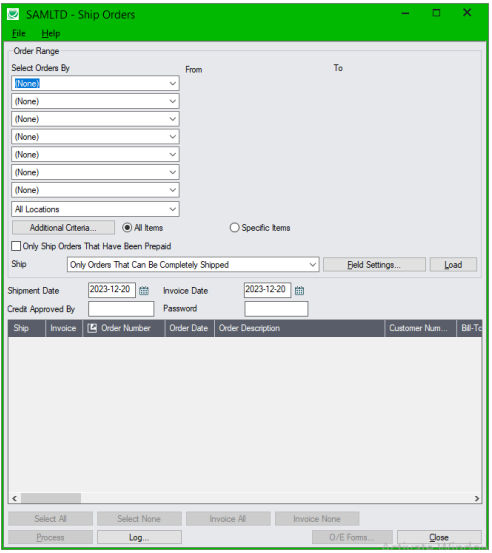Click the Shipment Date input field

coord(112,290)
